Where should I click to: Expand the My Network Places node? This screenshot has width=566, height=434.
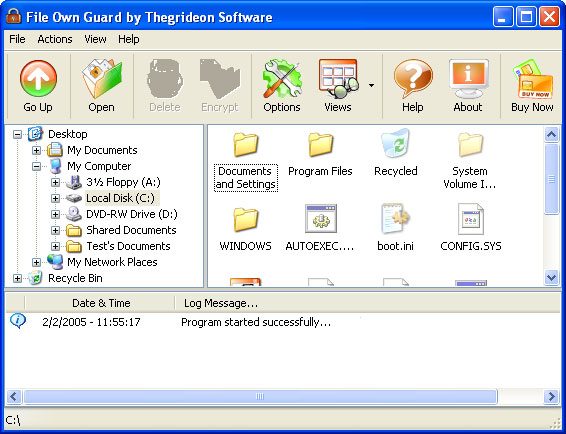(36, 262)
